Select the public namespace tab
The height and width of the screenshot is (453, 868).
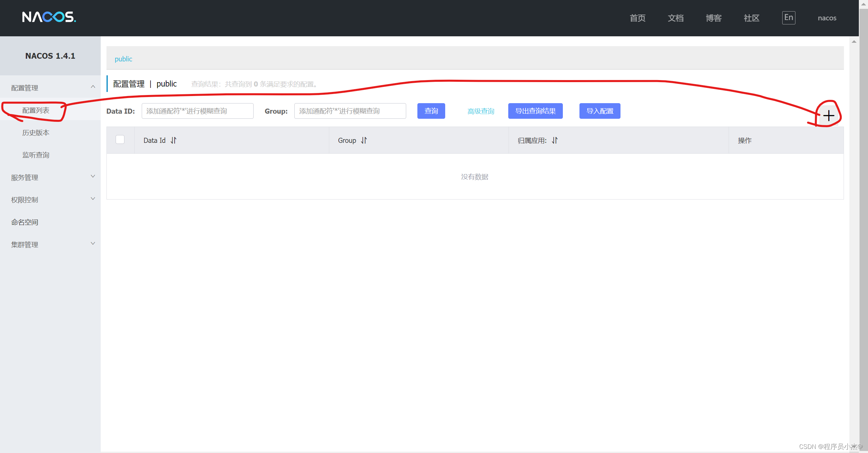click(x=123, y=59)
